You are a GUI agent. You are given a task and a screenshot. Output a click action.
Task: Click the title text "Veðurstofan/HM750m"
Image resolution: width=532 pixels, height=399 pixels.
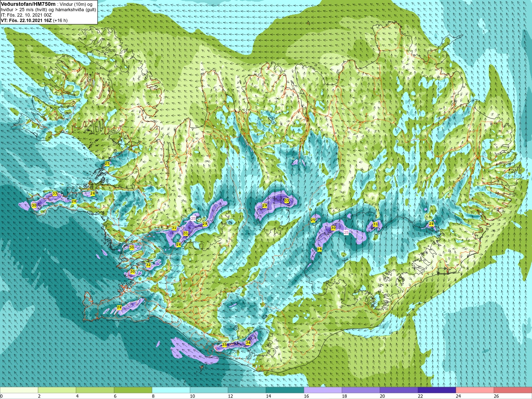point(28,4)
